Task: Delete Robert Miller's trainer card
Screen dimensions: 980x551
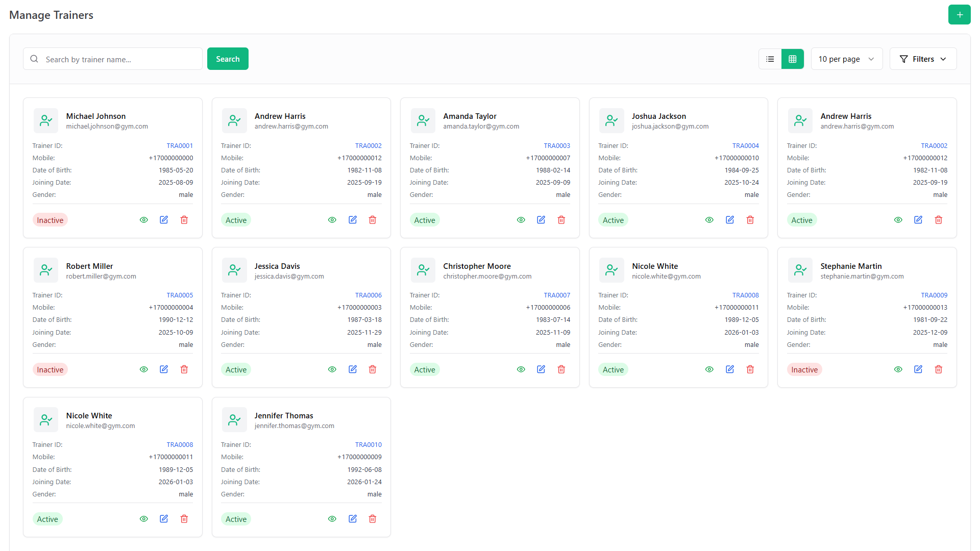Action: (184, 369)
